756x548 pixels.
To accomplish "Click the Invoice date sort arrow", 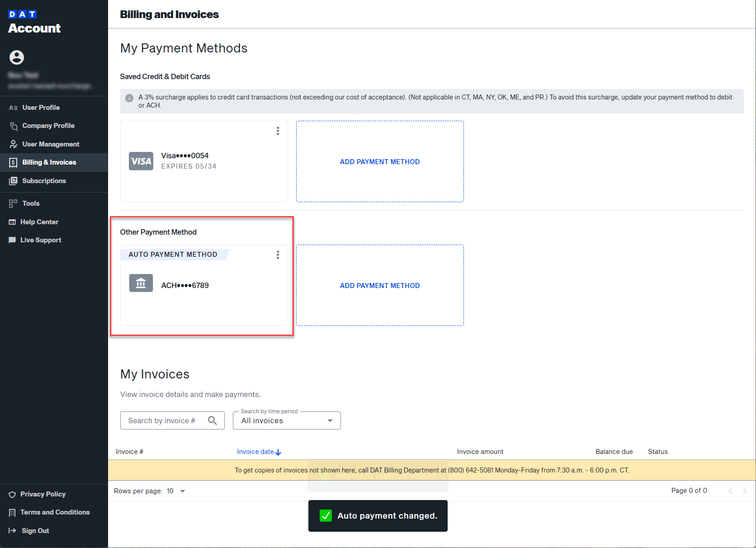I will [278, 452].
